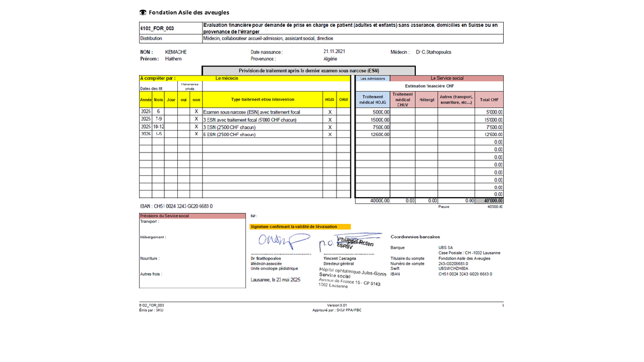644x362 pixels.
Task: Toggle the 'non' X mark in the 2026 row
Action: coord(196,135)
